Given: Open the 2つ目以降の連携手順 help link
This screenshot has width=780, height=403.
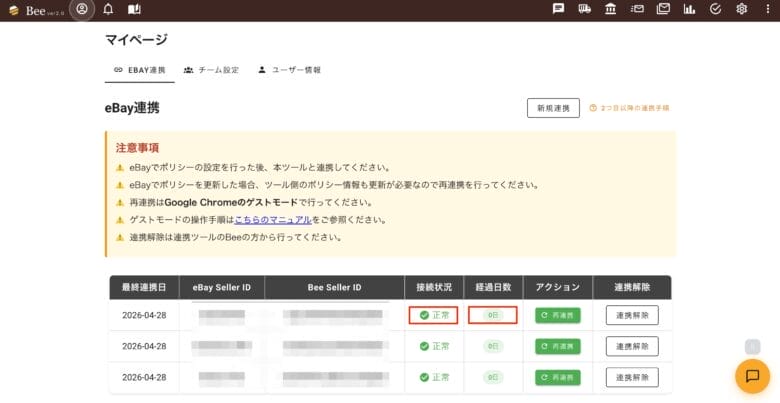Looking at the screenshot, I should tap(629, 108).
